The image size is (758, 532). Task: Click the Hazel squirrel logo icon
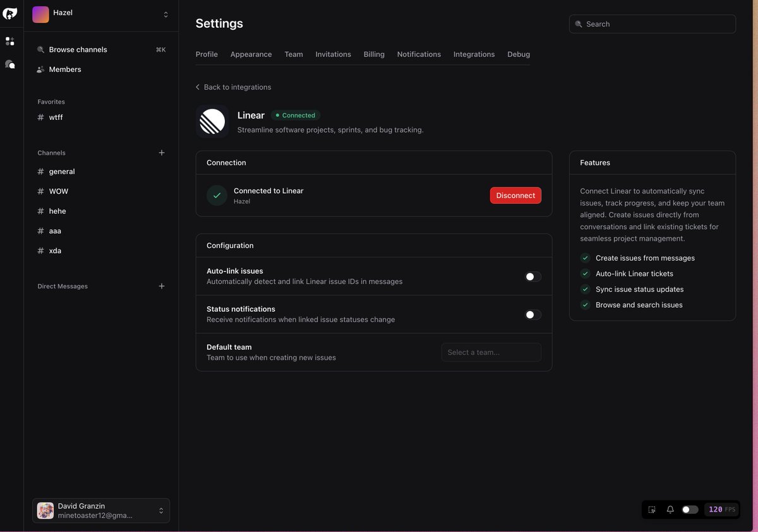[x=10, y=13]
